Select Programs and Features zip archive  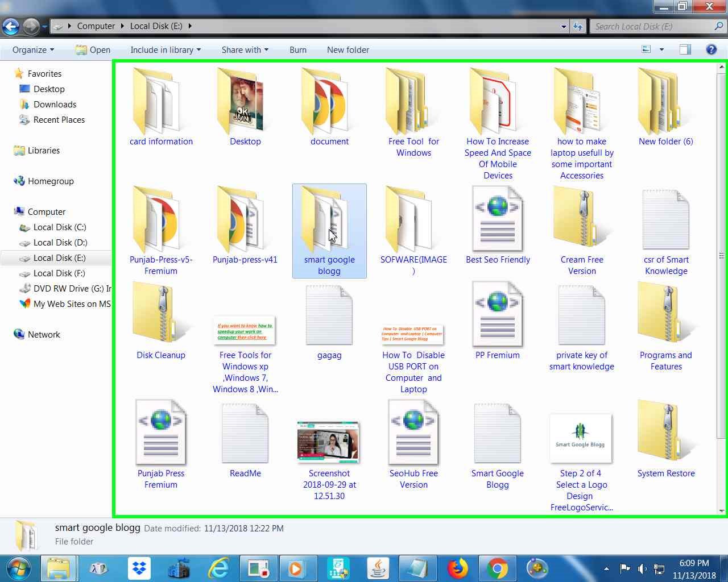click(666, 326)
